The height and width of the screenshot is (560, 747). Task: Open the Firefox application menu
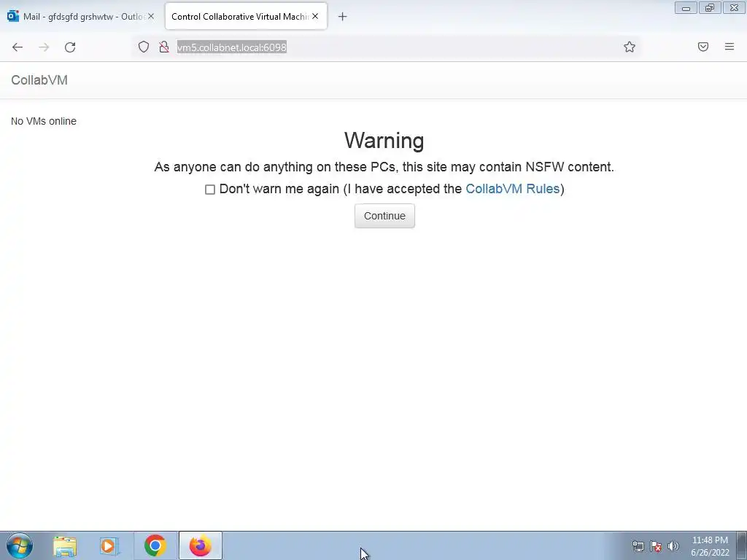(x=729, y=47)
